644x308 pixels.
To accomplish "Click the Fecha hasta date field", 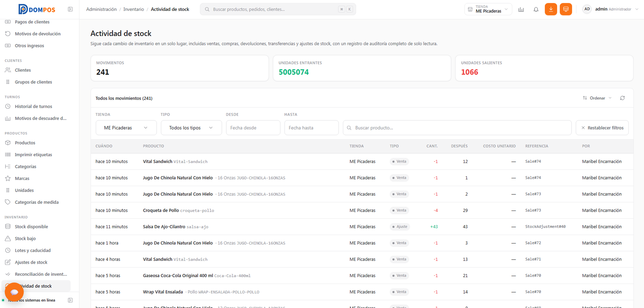I will point(312,128).
